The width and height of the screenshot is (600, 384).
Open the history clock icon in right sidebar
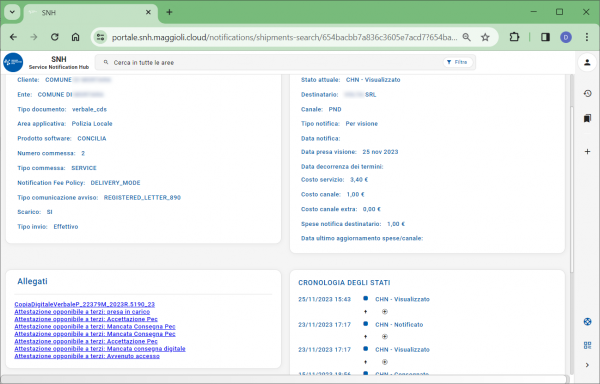[587, 93]
